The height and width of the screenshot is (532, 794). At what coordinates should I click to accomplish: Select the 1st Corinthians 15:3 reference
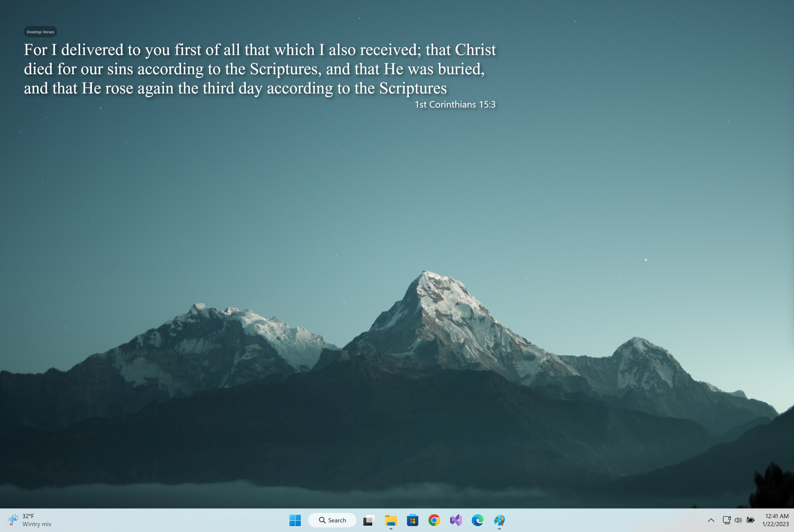(455, 105)
